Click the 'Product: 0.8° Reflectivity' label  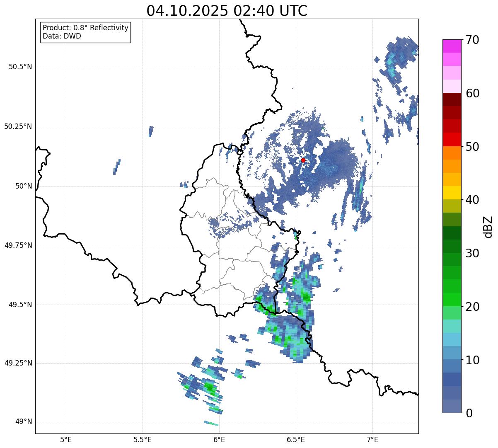[86, 28]
